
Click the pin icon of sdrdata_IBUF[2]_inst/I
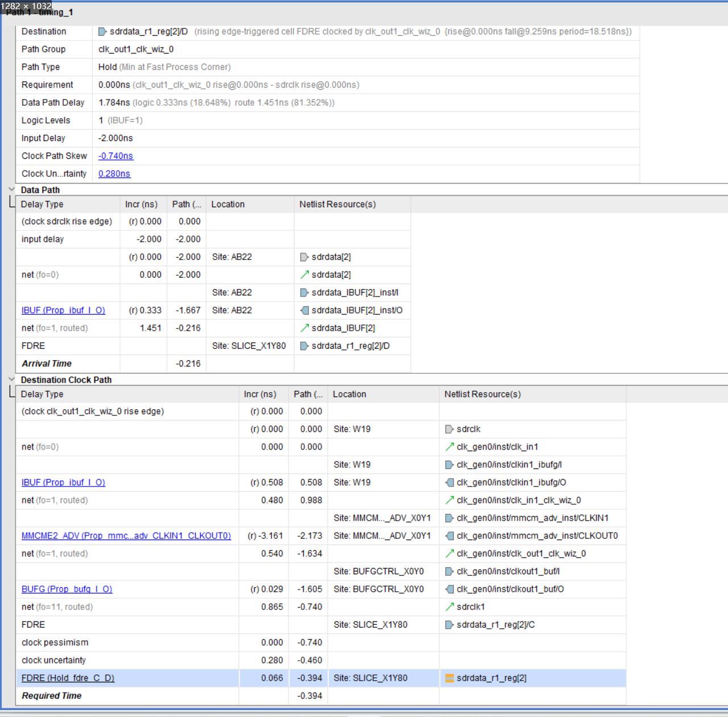[x=304, y=292]
